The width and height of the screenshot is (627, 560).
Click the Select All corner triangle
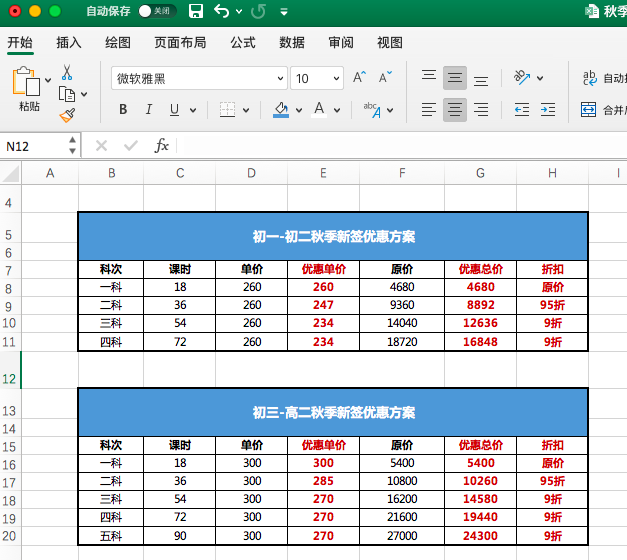10,173
